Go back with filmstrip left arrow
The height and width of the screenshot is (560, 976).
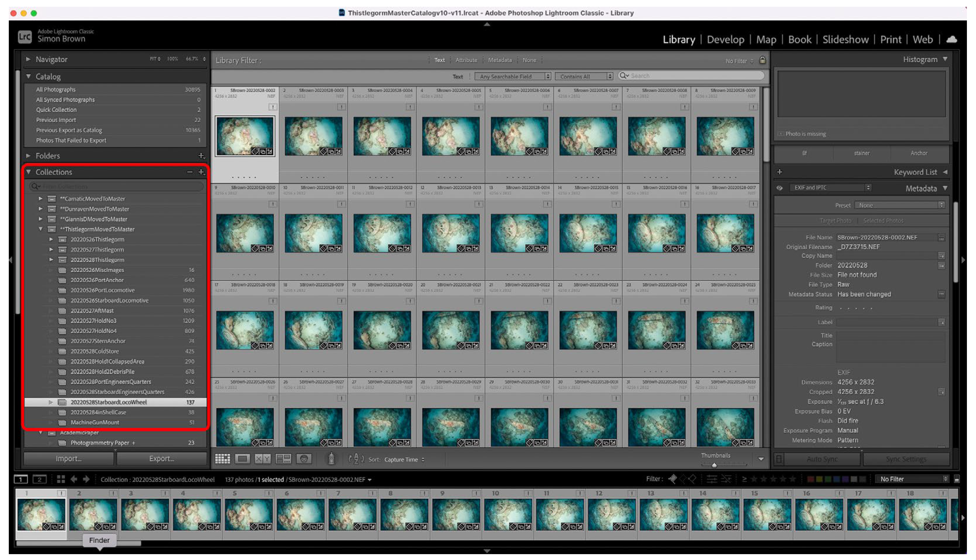(x=74, y=479)
